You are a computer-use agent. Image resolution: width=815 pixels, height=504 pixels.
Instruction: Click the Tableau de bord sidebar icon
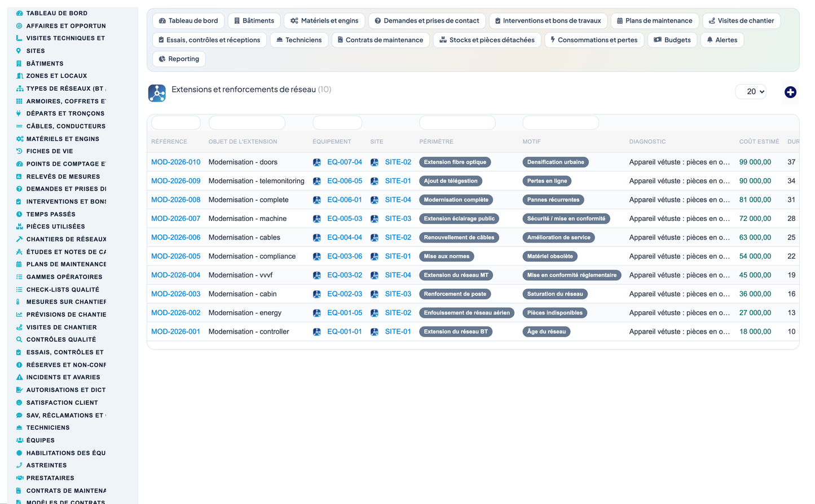(19, 13)
